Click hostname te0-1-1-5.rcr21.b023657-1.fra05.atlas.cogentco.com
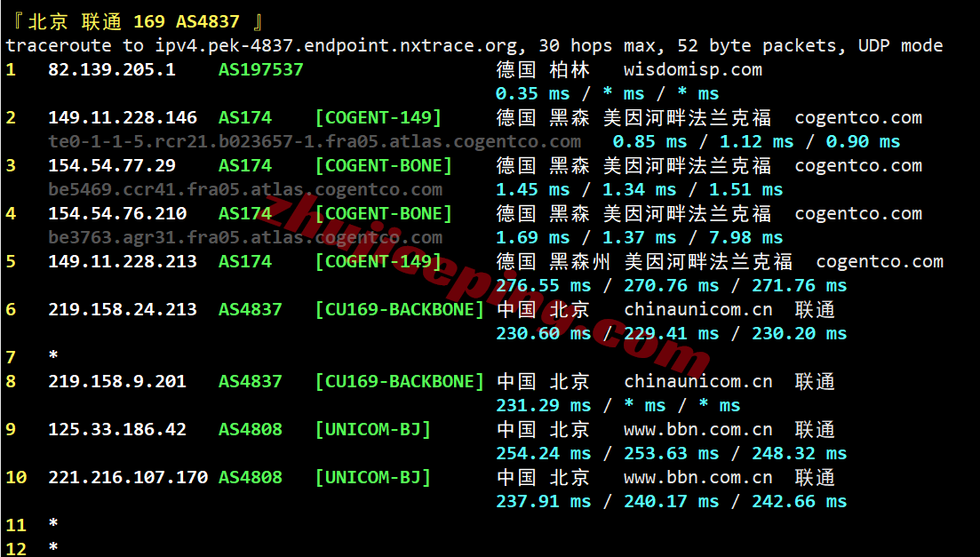The image size is (980, 557). pyautogui.click(x=315, y=142)
